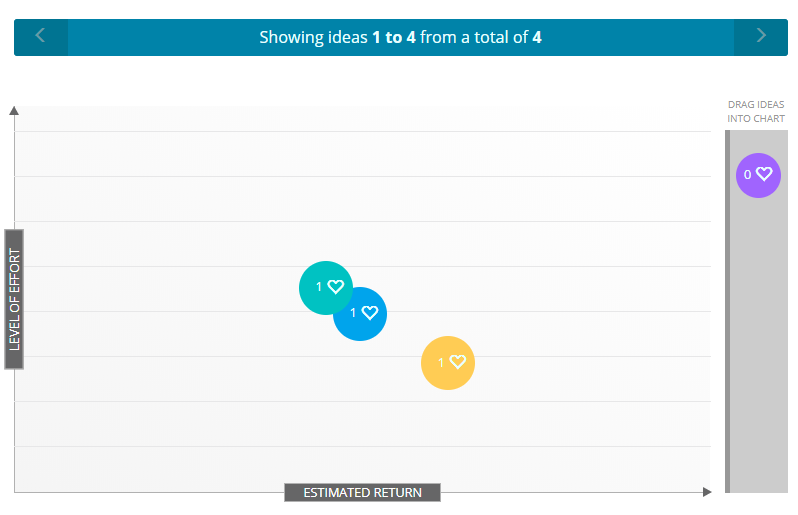This screenshot has width=798, height=515.
Task: Click the LEVEL OF EFFORT axis label
Action: (14, 299)
